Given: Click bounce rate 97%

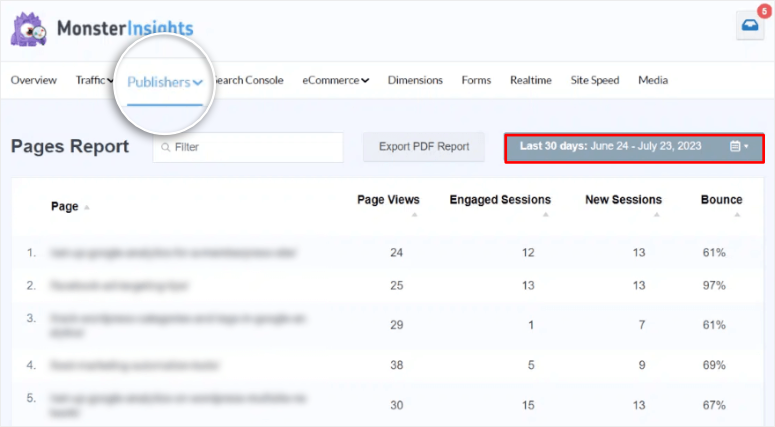Looking at the screenshot, I should tap(714, 286).
